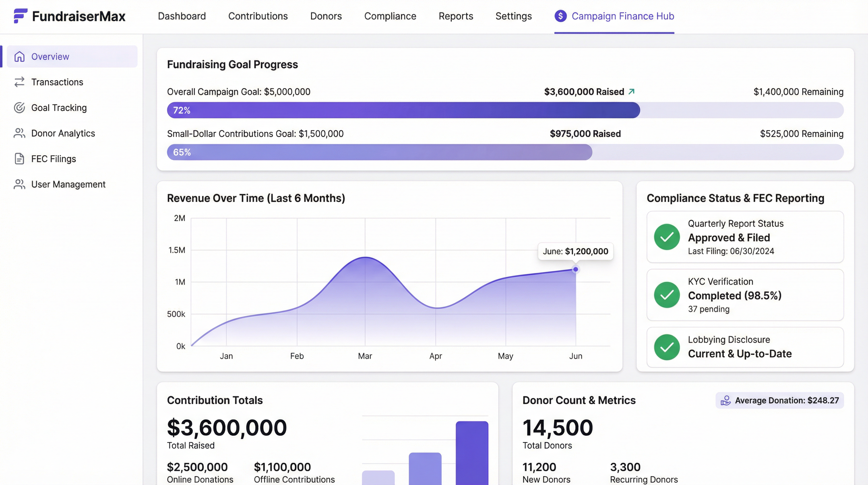
Task: Click the 72% campaign goal progress bar
Action: point(403,110)
